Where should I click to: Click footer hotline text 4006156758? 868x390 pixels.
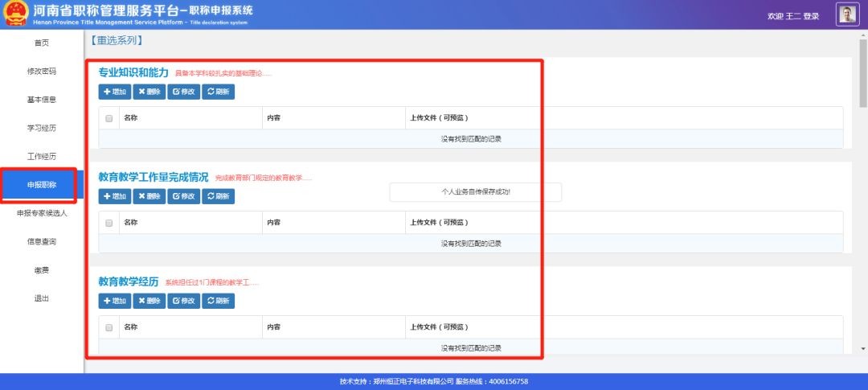click(x=510, y=381)
